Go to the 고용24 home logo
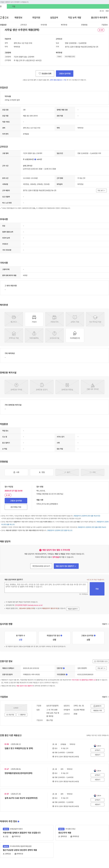This screenshot has height=868, width=109. [4, 18]
